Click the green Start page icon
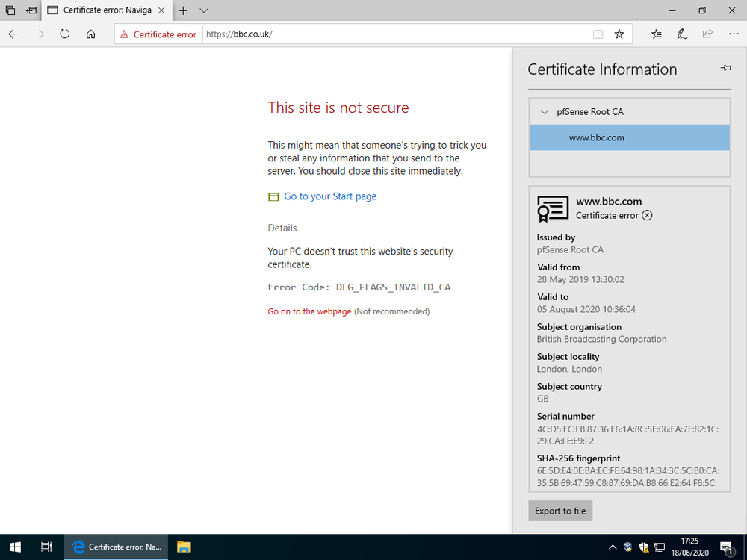 pyautogui.click(x=273, y=196)
